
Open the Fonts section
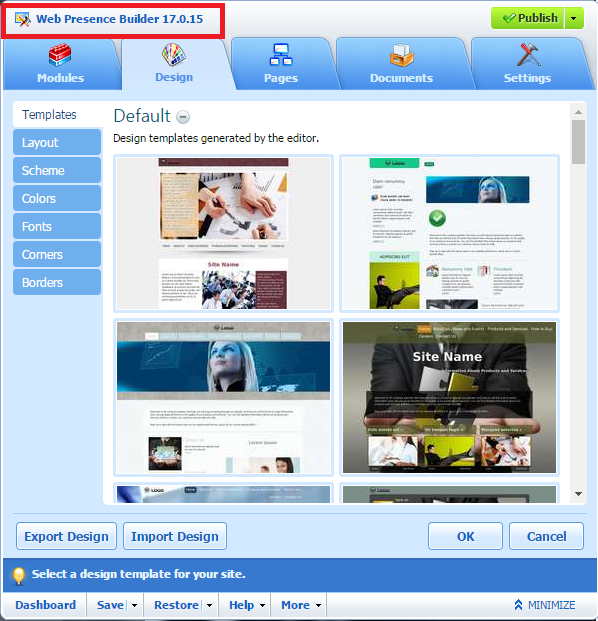[x=57, y=227]
